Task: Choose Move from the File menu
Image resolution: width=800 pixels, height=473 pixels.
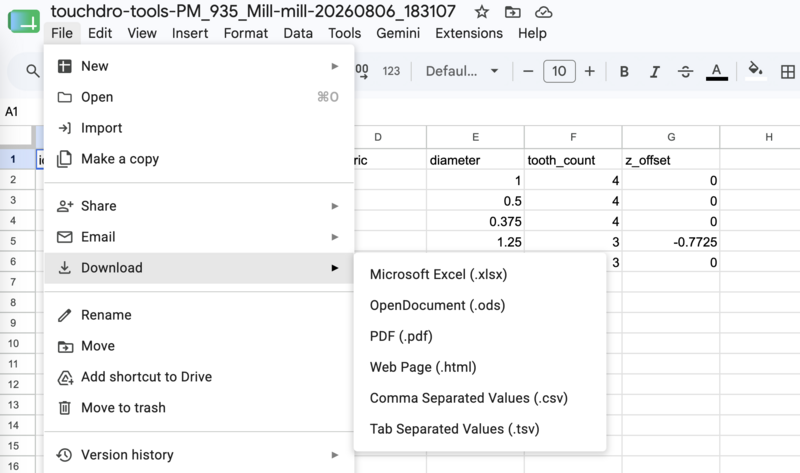Action: click(199, 346)
